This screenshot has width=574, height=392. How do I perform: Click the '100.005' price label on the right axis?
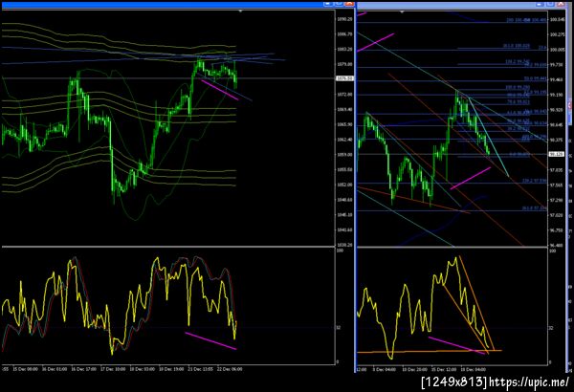pyautogui.click(x=557, y=50)
